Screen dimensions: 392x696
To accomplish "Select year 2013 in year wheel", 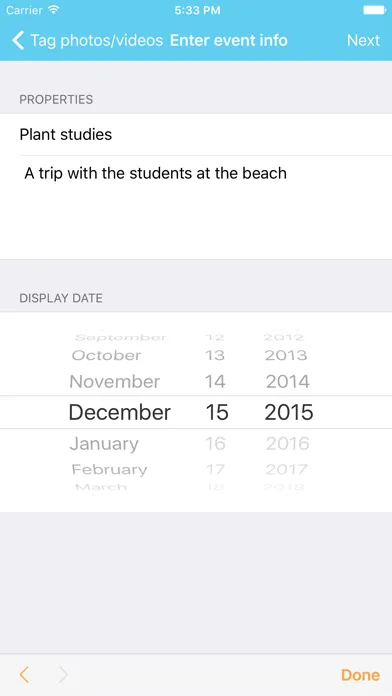I will point(286,355).
